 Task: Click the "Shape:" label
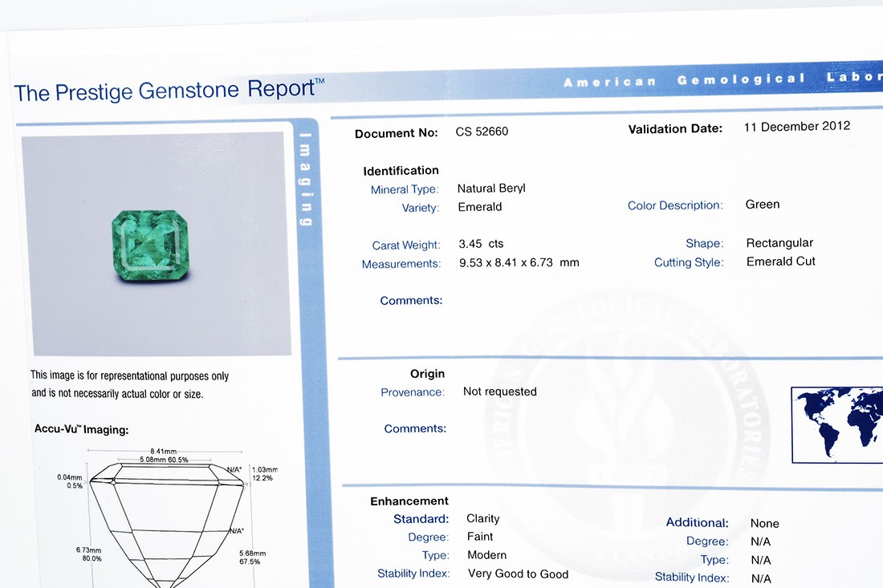705,244
